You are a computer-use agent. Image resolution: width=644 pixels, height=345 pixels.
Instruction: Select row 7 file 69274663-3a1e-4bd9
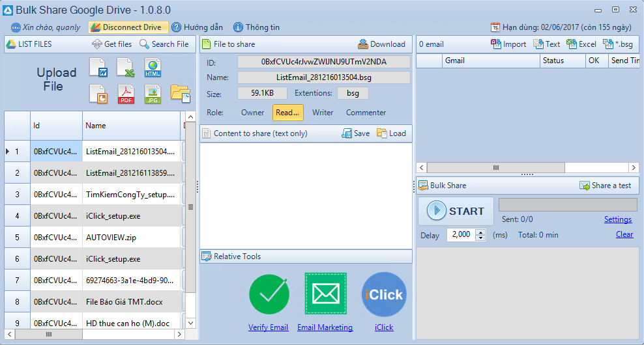94,280
